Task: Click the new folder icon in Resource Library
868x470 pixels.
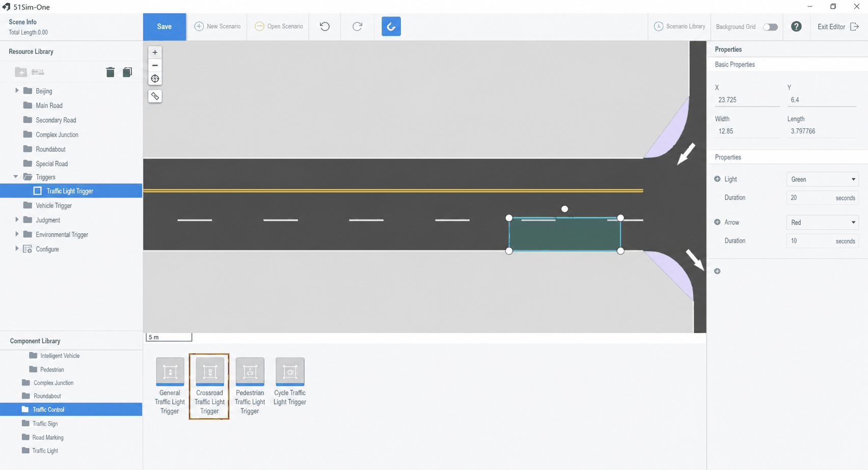Action: [21, 72]
